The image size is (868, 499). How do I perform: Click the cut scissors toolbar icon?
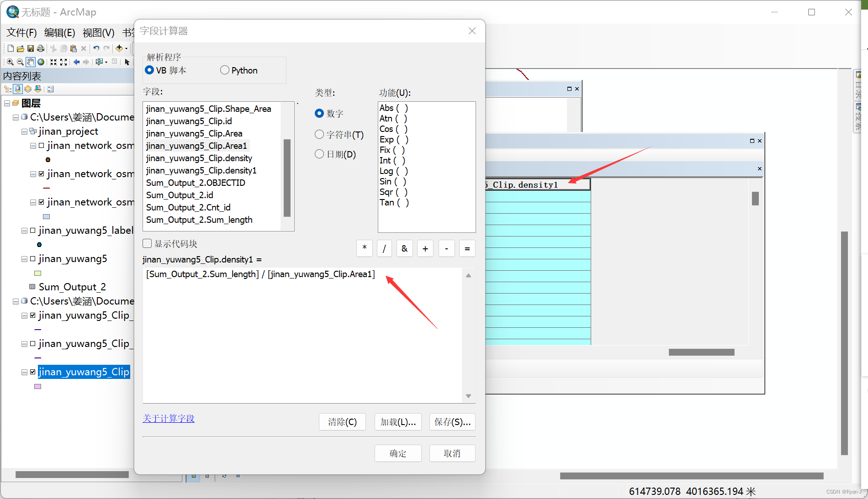click(x=53, y=48)
